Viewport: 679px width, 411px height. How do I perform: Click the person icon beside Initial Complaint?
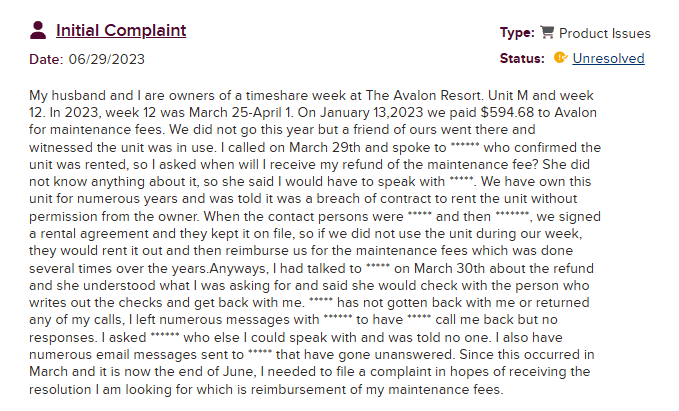38,30
